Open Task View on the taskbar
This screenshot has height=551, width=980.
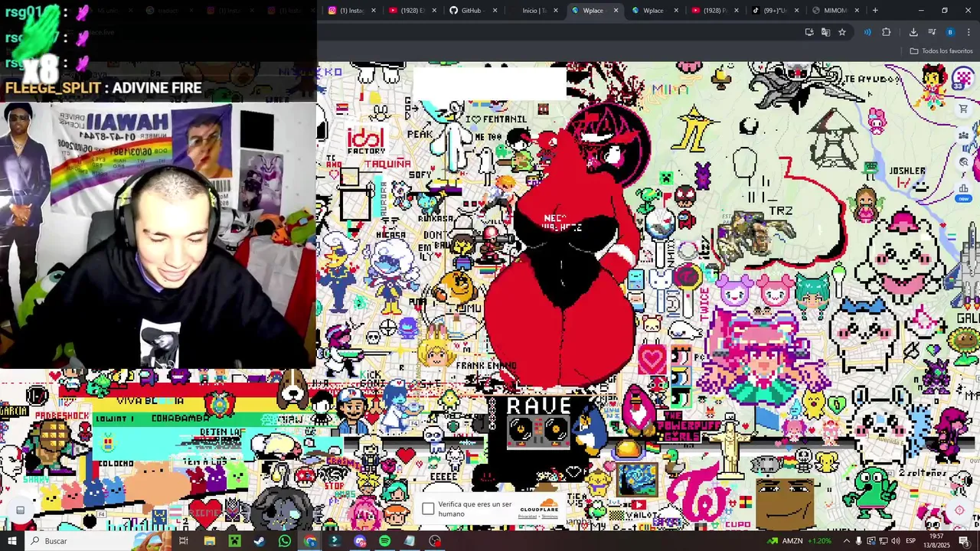click(x=184, y=541)
